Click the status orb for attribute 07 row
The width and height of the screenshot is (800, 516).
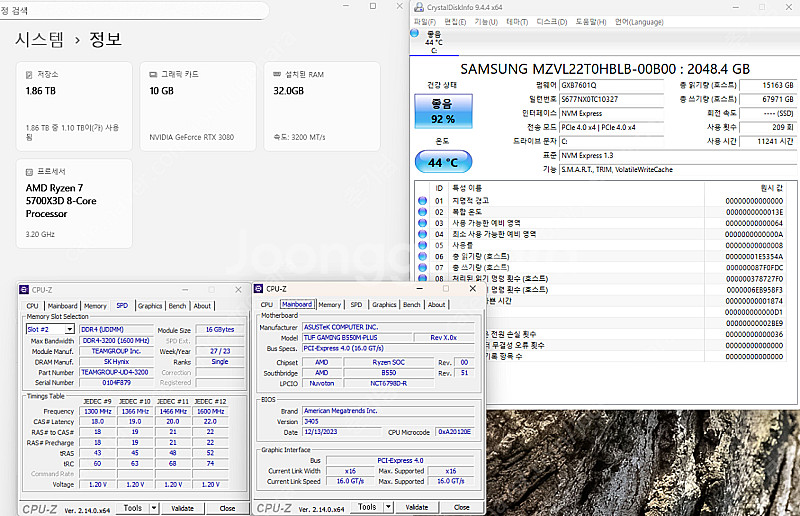click(422, 267)
